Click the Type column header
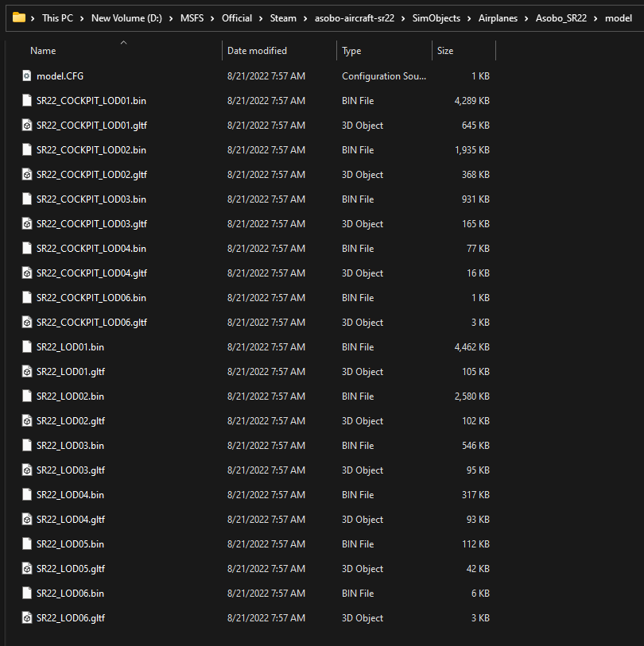The height and width of the screenshot is (646, 644). point(351,51)
